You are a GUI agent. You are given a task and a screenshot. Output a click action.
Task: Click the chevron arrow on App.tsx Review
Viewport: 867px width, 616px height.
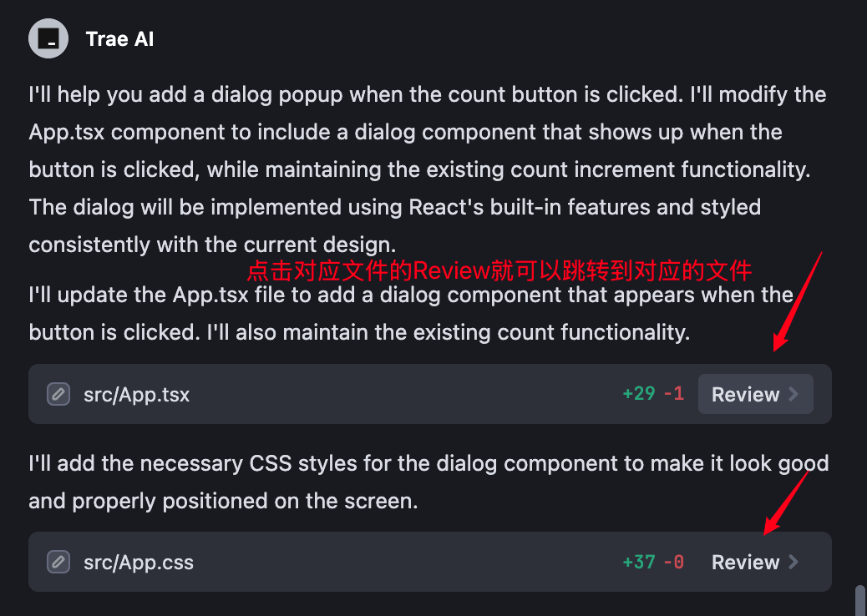tap(793, 394)
